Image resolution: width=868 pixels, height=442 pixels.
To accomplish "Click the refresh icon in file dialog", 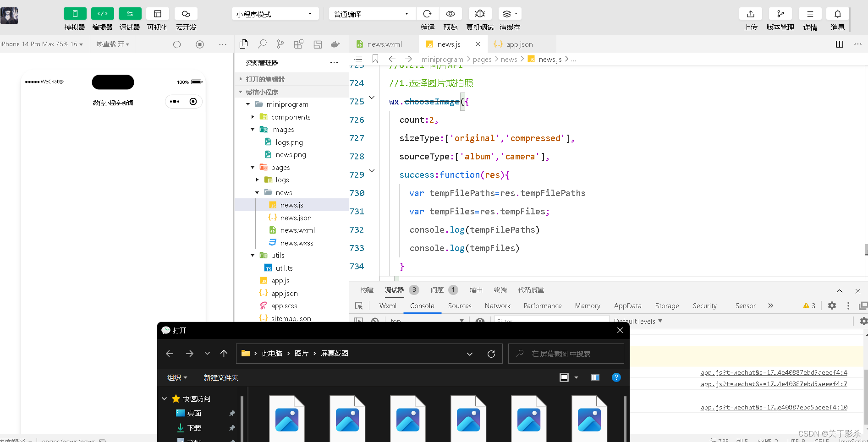I will [x=491, y=354].
